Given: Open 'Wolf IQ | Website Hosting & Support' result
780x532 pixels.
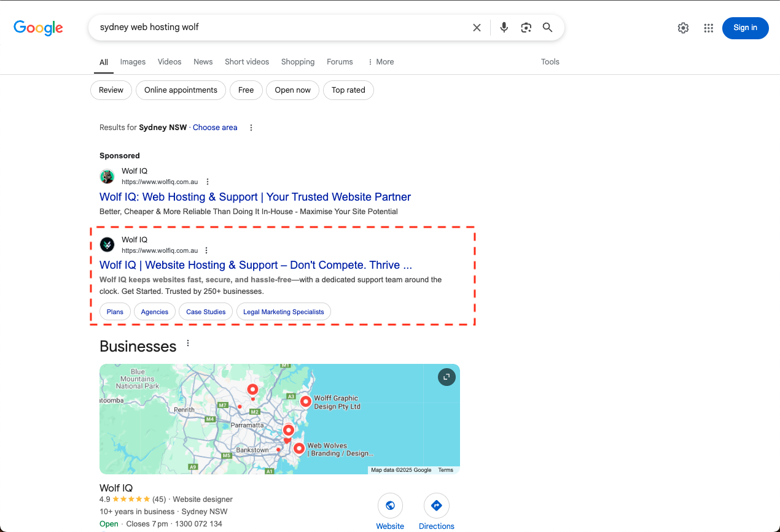Looking at the screenshot, I should click(255, 265).
